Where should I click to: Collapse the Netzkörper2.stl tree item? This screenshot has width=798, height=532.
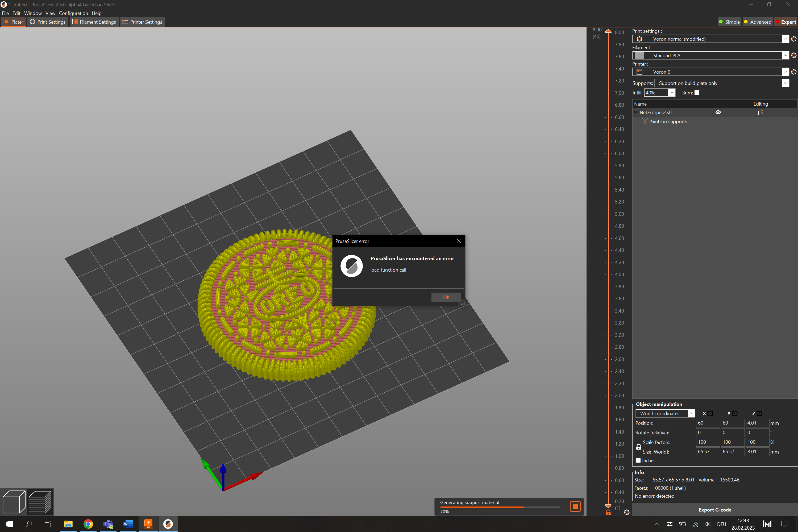coord(635,112)
